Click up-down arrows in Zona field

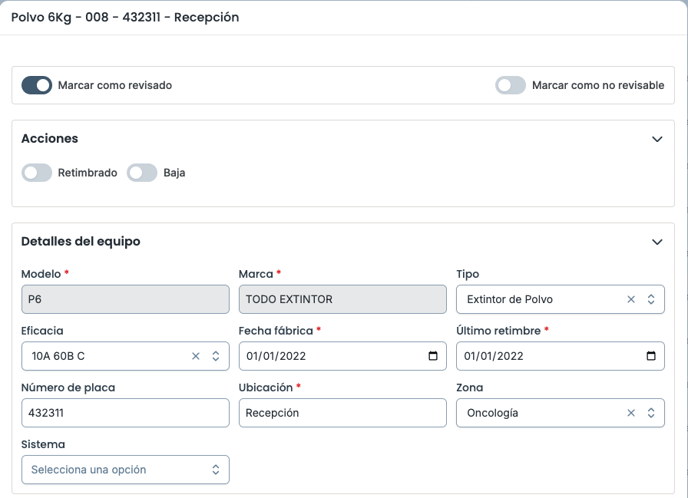click(651, 413)
